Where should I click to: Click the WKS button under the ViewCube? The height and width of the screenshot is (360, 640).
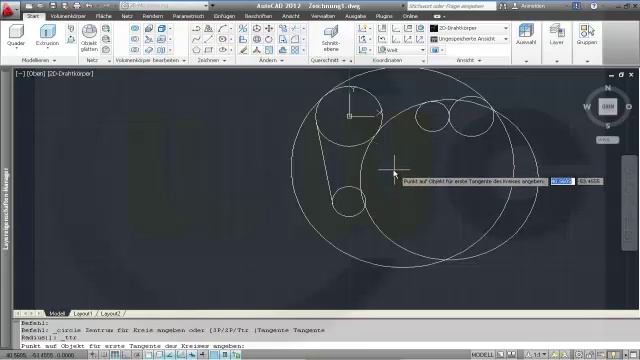[x=607, y=140]
